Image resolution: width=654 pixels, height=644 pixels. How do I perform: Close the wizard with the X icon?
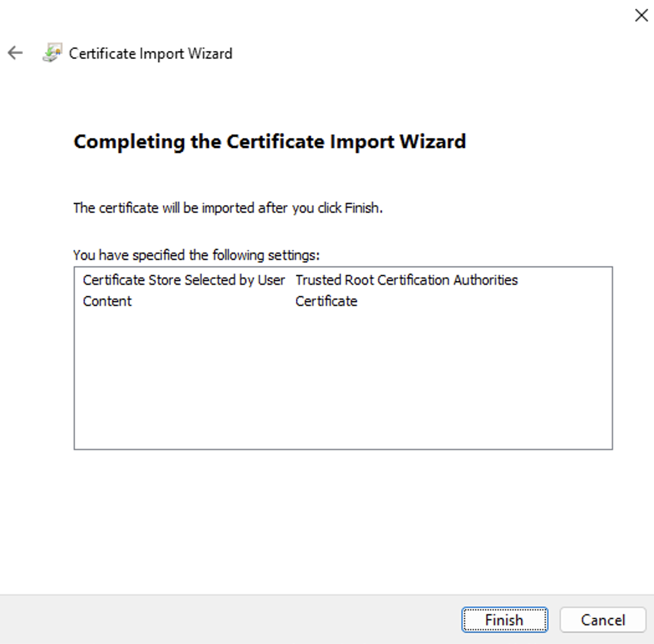(641, 16)
